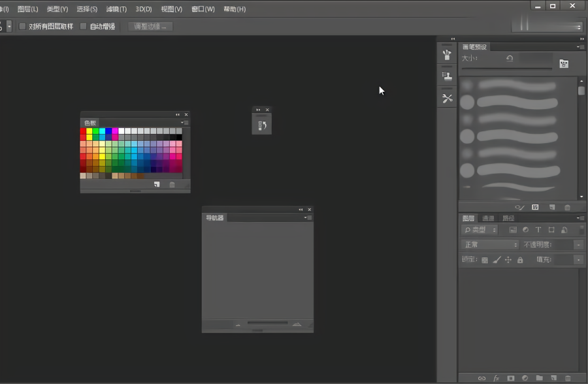Switch to the 通道 tab
588x384 pixels.
pos(488,218)
